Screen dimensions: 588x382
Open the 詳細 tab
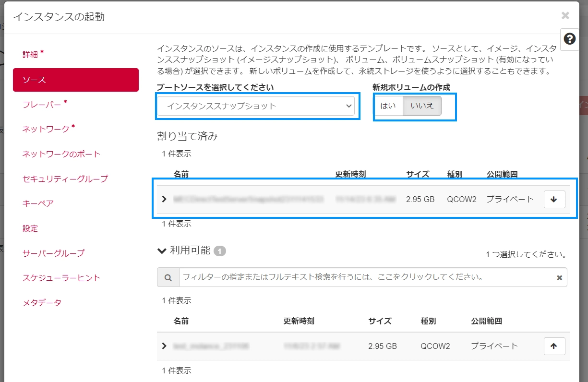click(30, 54)
